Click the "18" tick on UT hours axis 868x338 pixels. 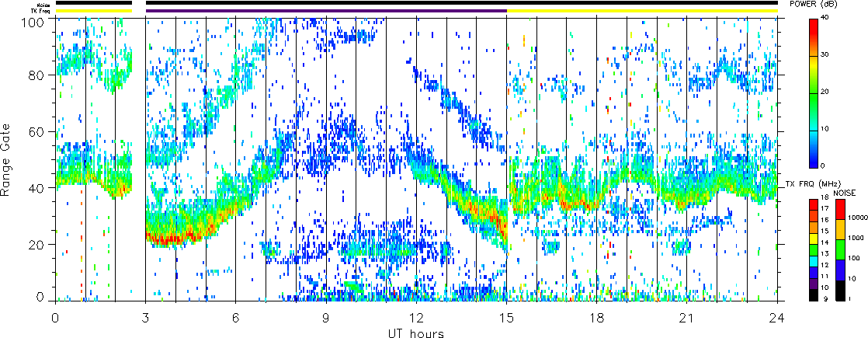[x=597, y=318]
